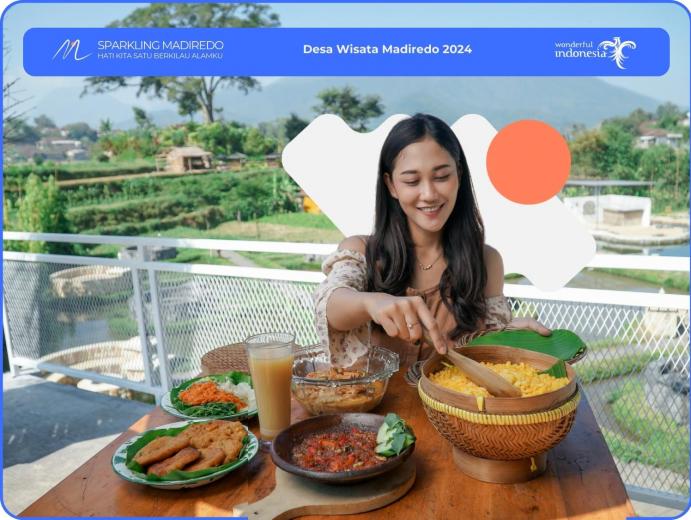This screenshot has height=520, width=691.
Task: Select the orange circle shape
Action: click(528, 162)
